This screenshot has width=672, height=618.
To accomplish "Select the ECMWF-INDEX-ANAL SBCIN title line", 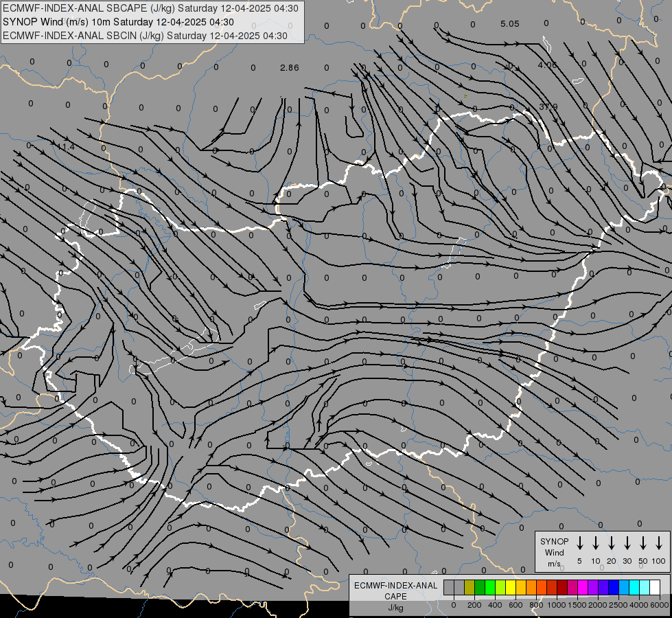I will coord(145,36).
